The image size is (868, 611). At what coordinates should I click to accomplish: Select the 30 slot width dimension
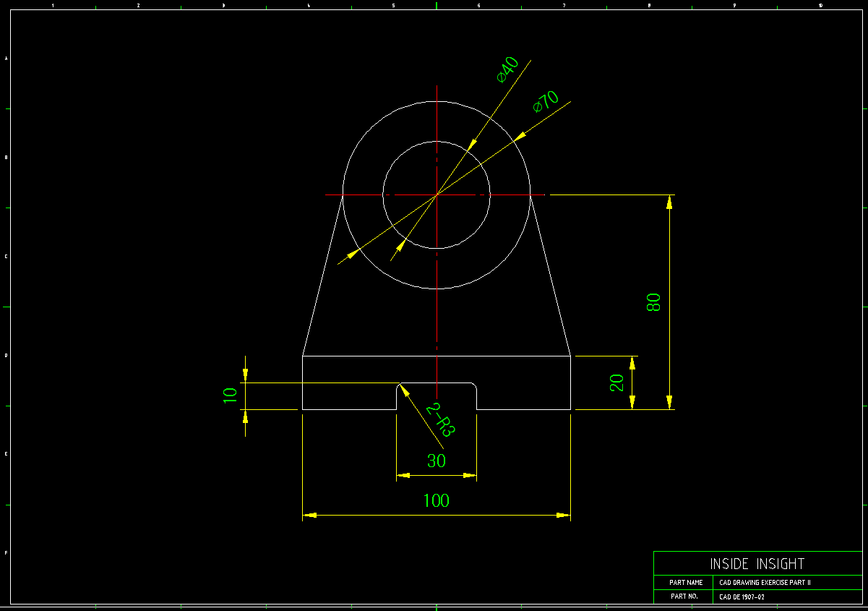[435, 461]
